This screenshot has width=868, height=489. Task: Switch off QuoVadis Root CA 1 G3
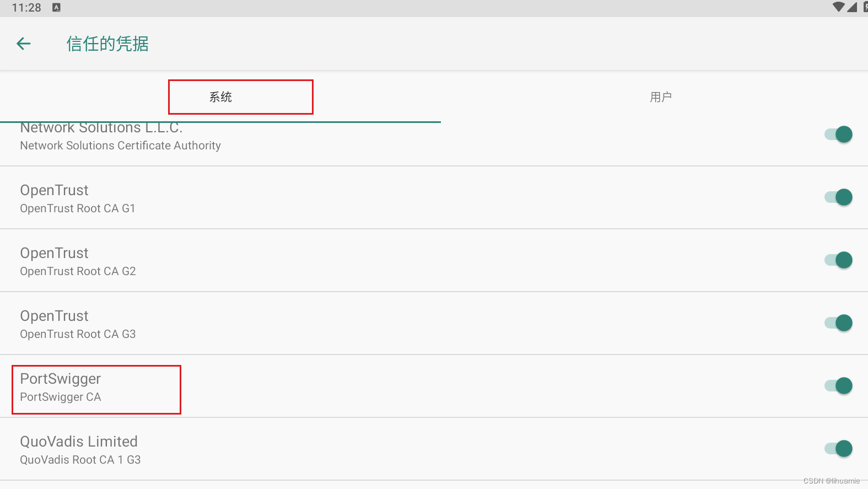pyautogui.click(x=838, y=449)
